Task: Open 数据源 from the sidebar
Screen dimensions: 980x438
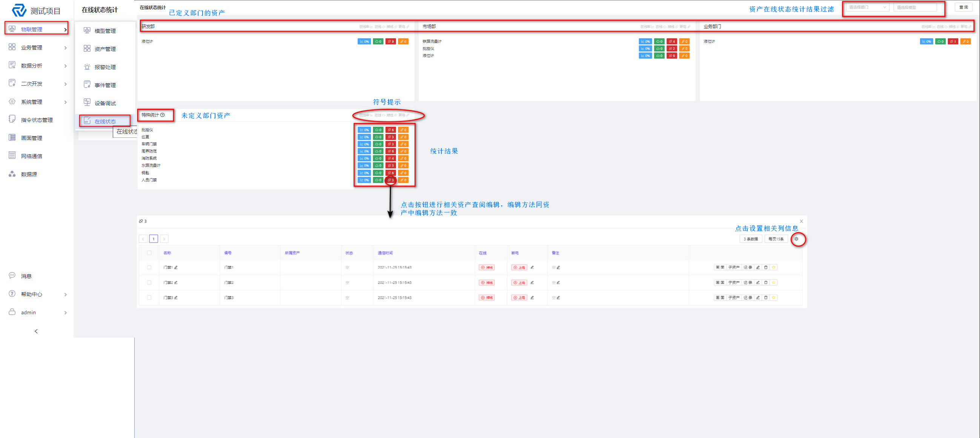Action: coord(29,174)
